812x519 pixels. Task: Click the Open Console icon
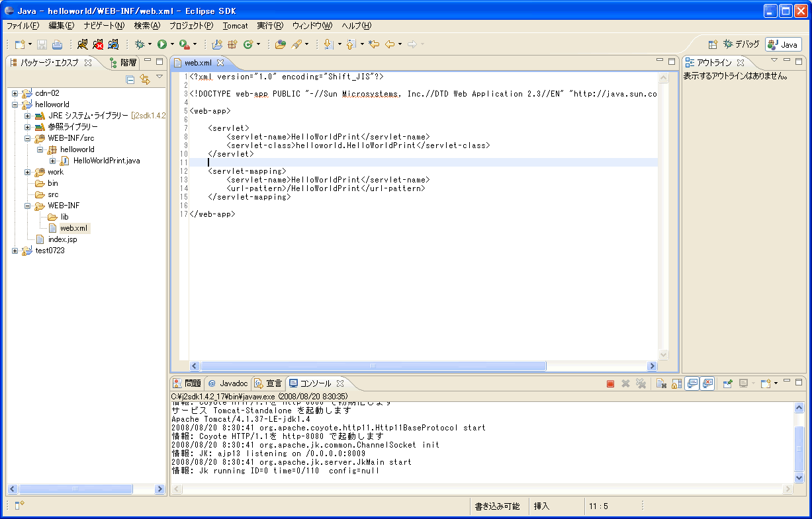[x=766, y=383]
